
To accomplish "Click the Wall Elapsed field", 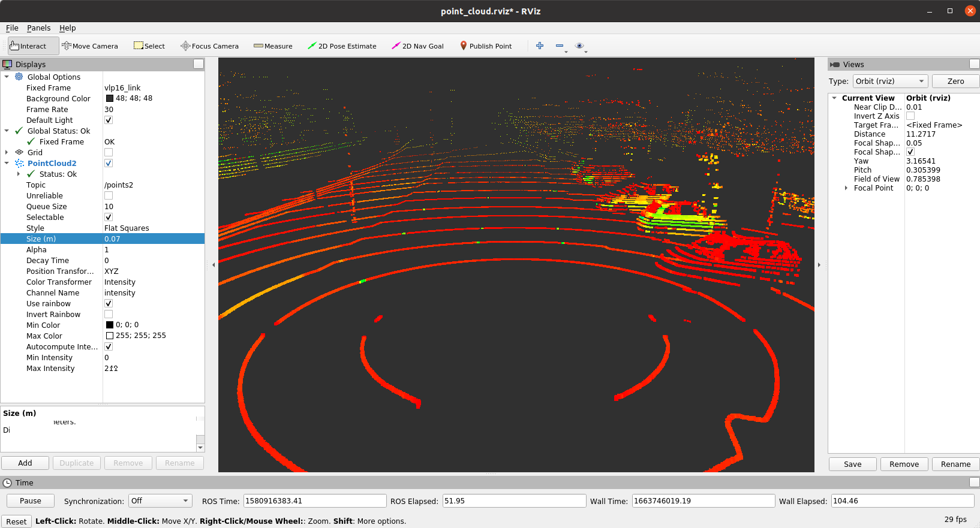I will [903, 501].
